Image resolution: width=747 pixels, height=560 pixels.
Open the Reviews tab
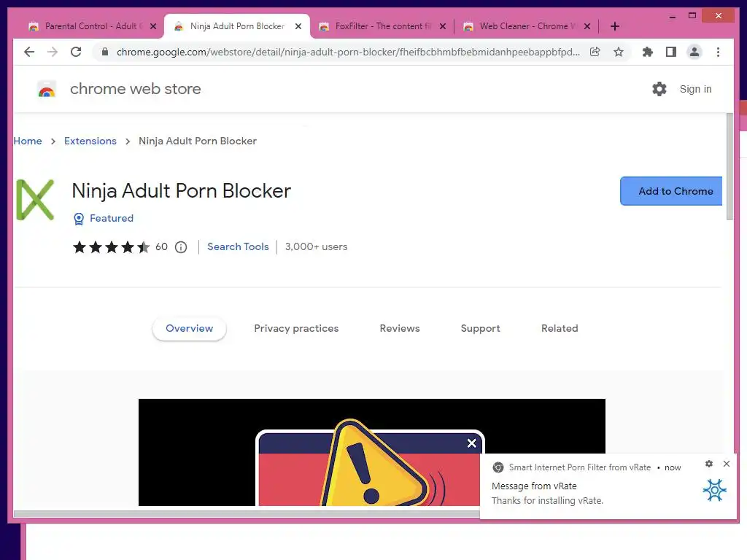[400, 329]
